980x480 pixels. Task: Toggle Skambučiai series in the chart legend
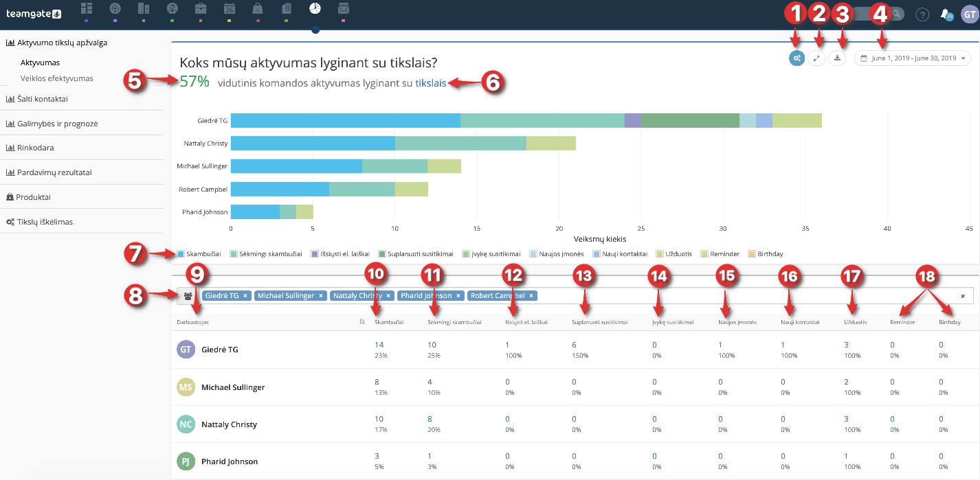coord(199,254)
